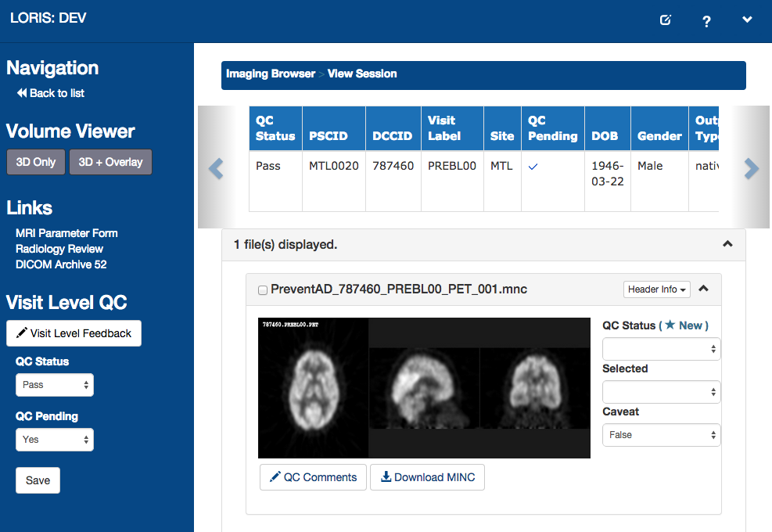The width and height of the screenshot is (772, 532).
Task: Click the left arrow beside the session table
Action: tap(216, 168)
